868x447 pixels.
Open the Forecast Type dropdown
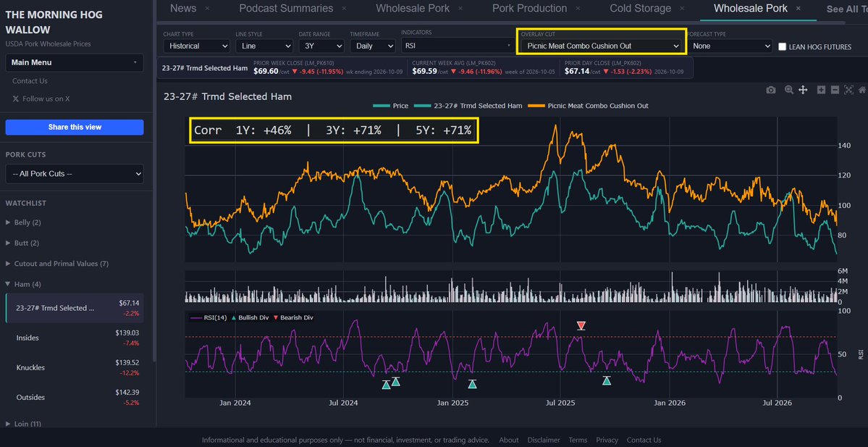coord(729,46)
